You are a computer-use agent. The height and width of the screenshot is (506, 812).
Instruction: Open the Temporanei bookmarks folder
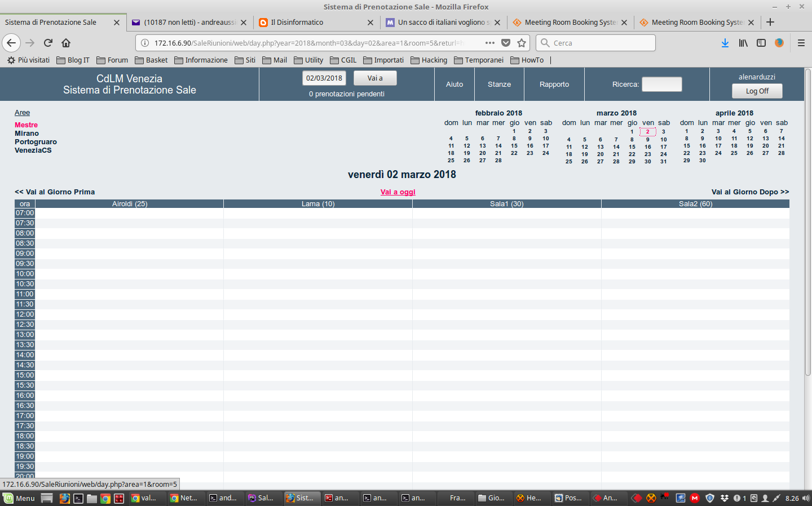pos(479,60)
